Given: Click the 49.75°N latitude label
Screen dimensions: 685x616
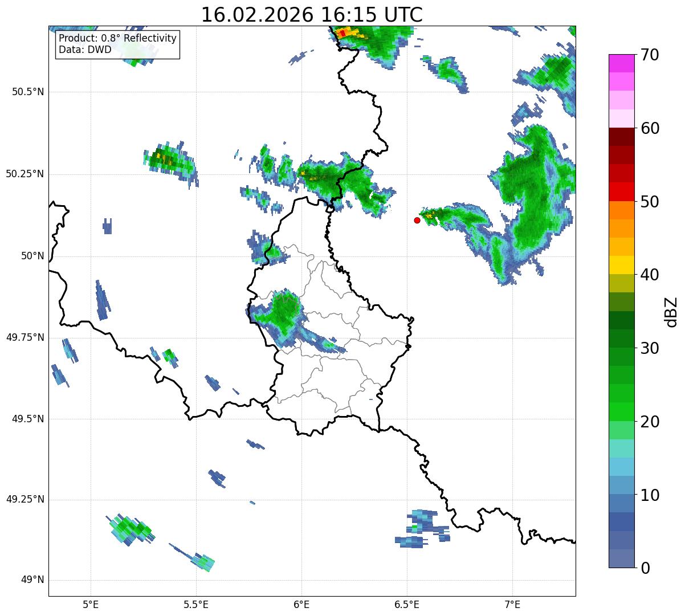Looking at the screenshot, I should click(x=25, y=337).
